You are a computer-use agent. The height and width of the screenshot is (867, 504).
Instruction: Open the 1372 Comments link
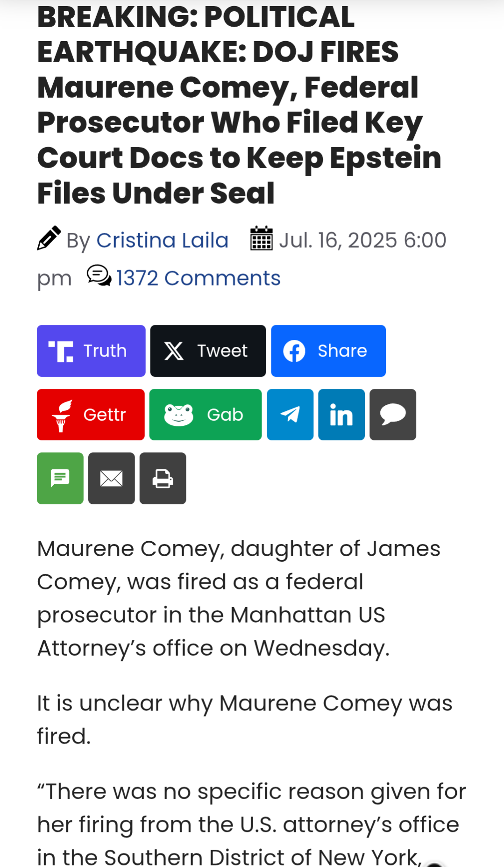point(199,278)
